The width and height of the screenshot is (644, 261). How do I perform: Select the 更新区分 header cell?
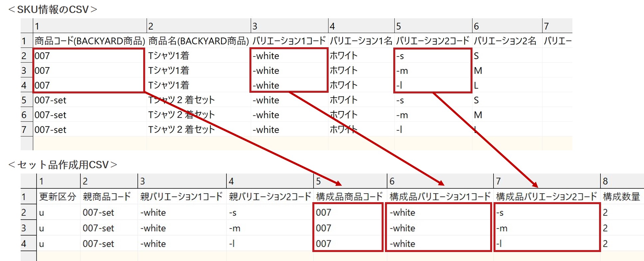[58, 196]
